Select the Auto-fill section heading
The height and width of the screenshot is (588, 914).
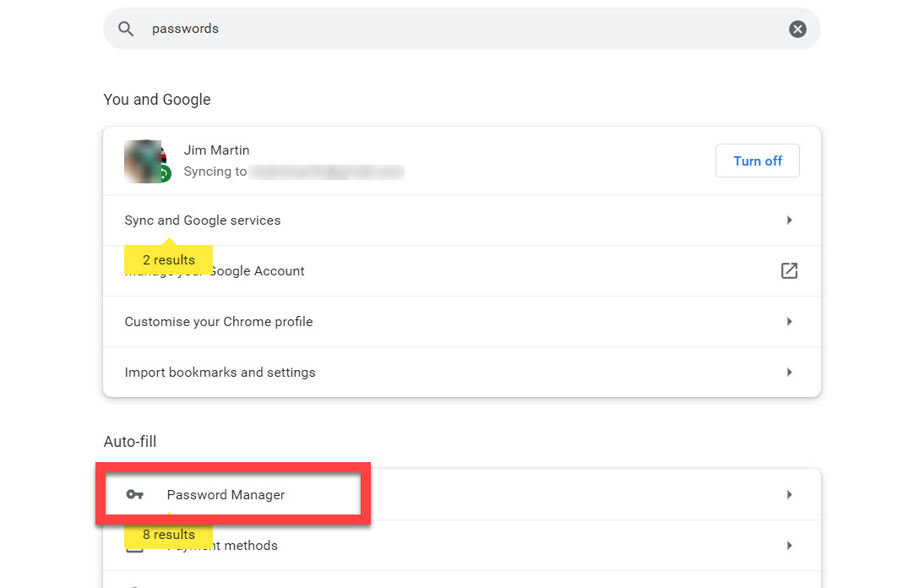click(x=130, y=442)
